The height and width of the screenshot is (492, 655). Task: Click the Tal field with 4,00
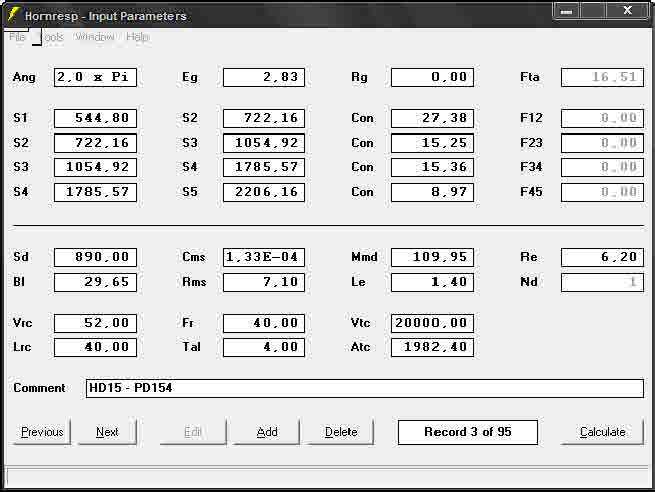coord(264,347)
